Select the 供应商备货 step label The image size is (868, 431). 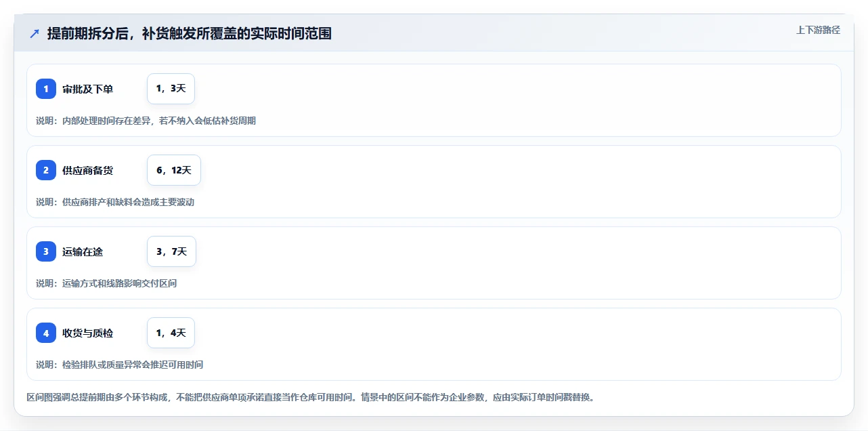pos(87,170)
